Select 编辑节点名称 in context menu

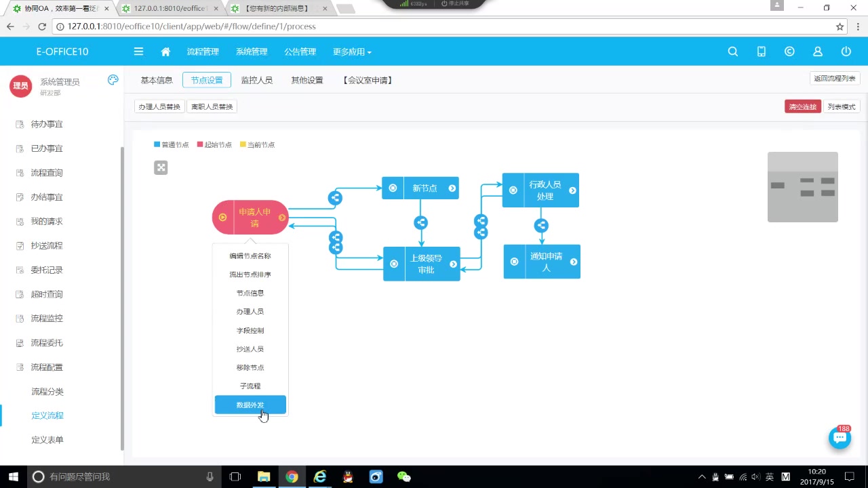pos(250,256)
